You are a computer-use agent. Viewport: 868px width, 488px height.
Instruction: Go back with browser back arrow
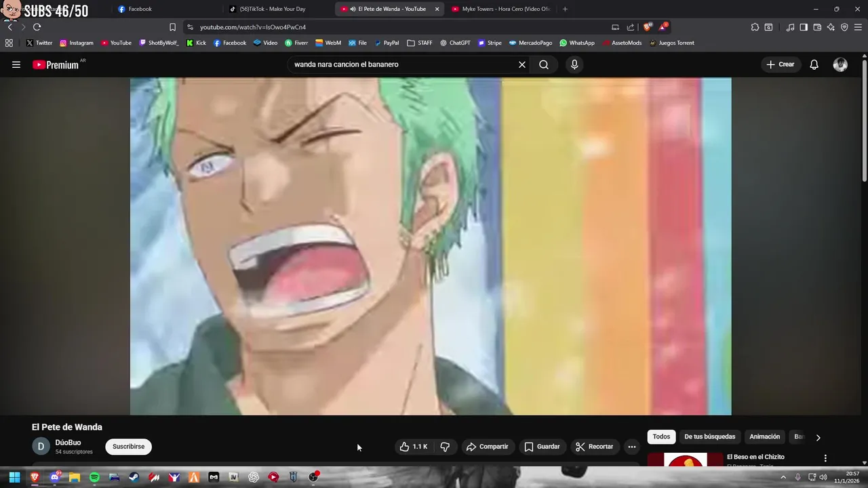click(x=9, y=27)
